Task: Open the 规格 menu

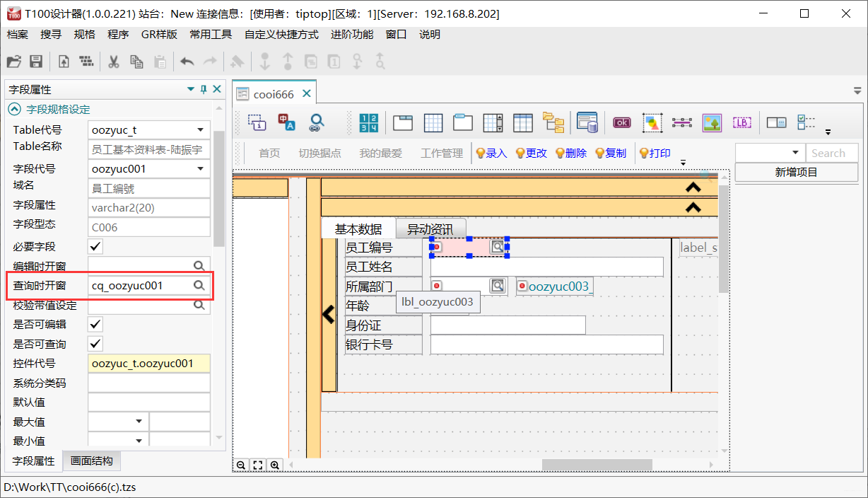Action: click(x=84, y=34)
